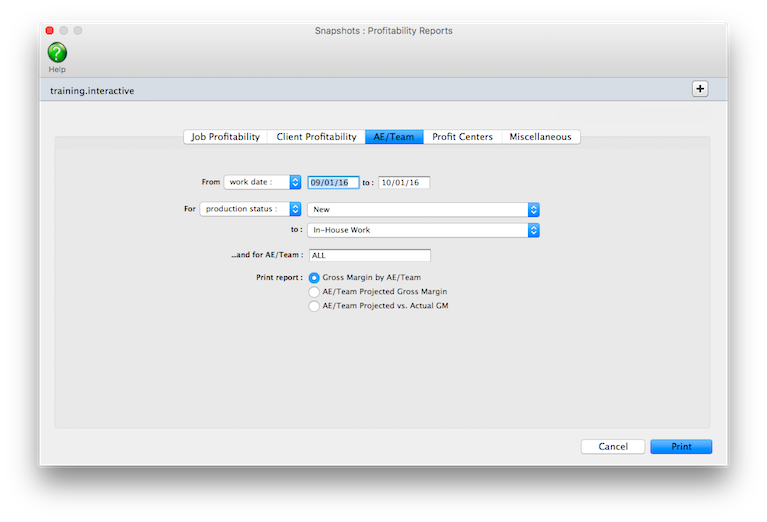The height and width of the screenshot is (522, 767).
Task: Select the AE/Team tab
Action: point(394,137)
